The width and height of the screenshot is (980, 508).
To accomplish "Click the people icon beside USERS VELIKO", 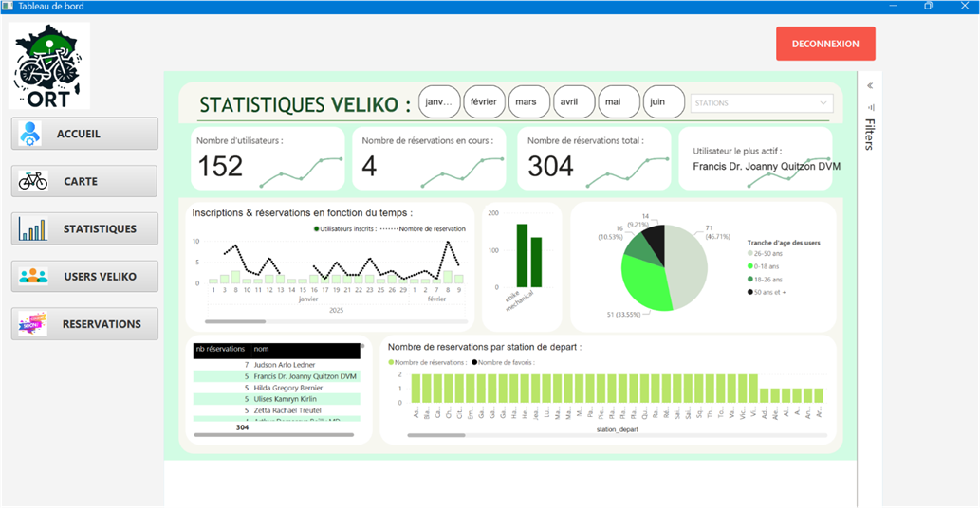I will tap(32, 276).
